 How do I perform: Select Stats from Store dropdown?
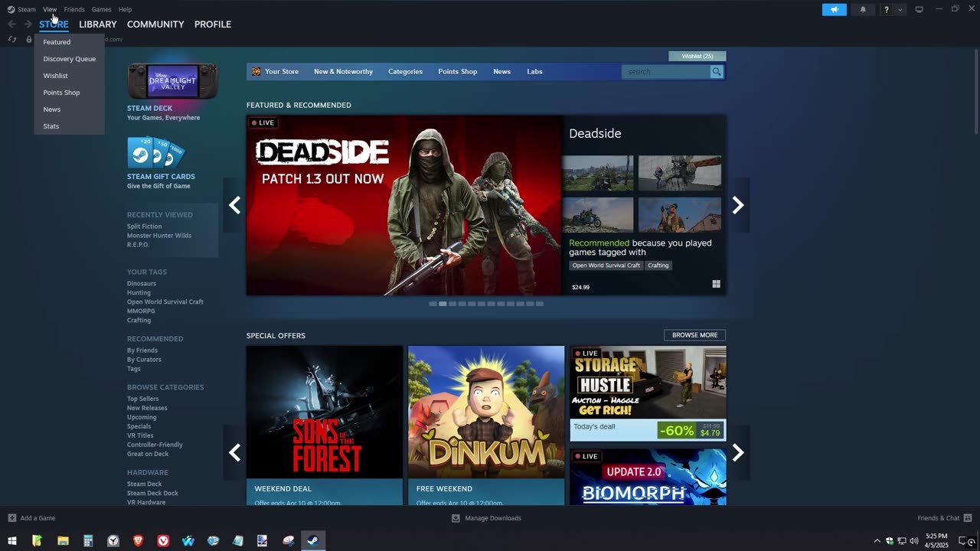coord(69,126)
